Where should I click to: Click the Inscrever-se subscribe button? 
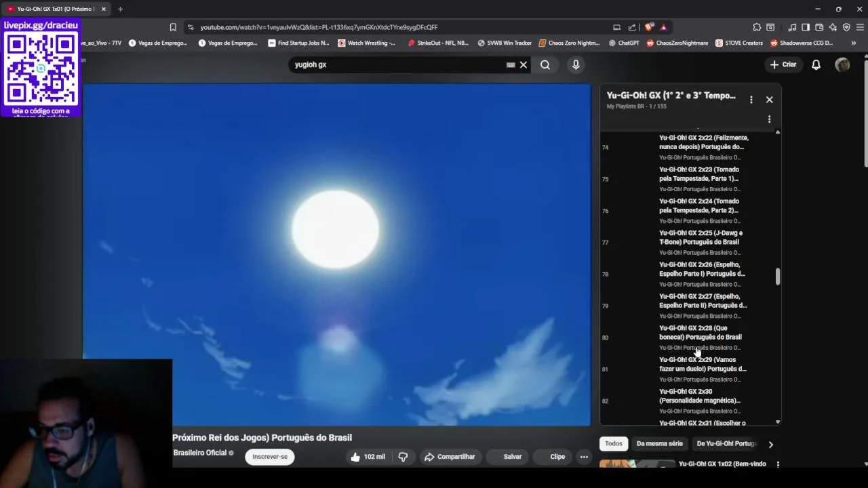tap(270, 457)
